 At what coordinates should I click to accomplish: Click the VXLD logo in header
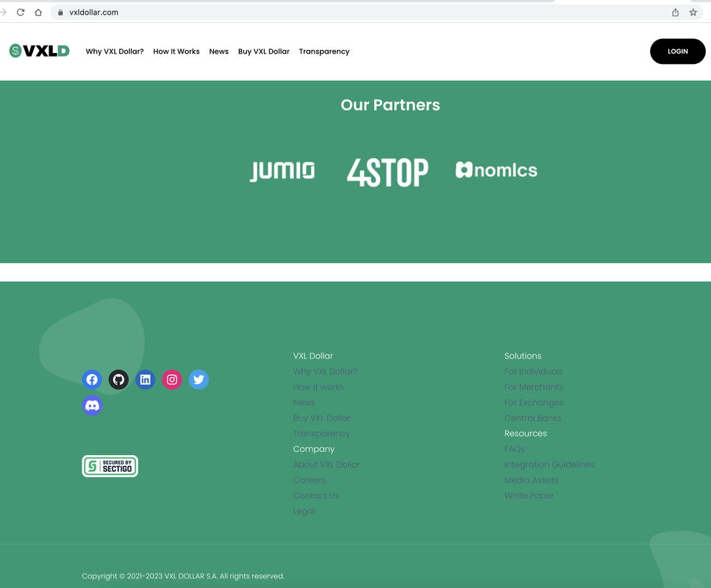pos(40,51)
